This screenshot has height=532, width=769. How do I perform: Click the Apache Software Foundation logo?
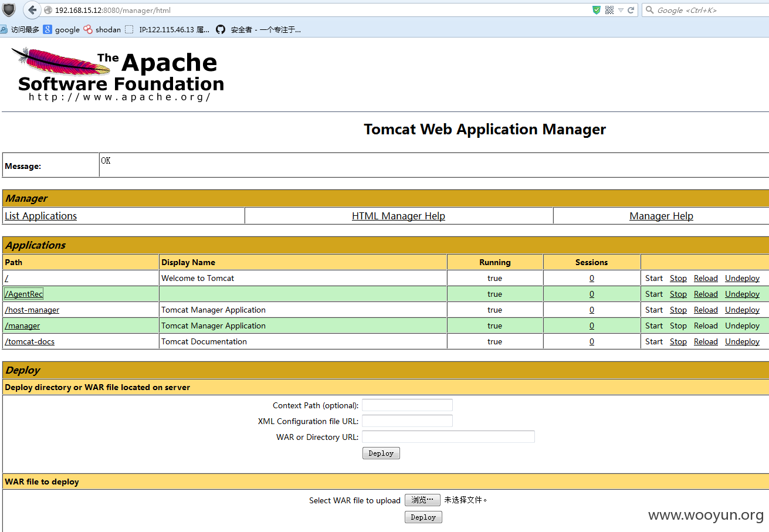pyautogui.click(x=117, y=74)
